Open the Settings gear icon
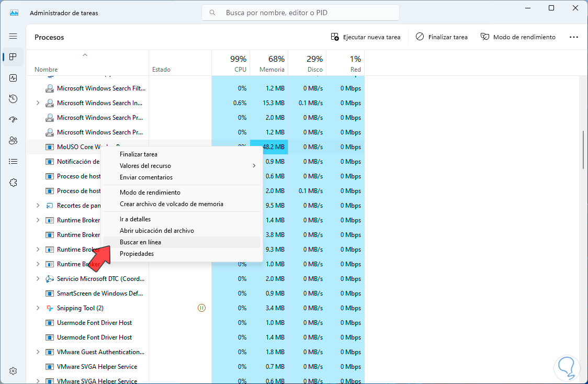 (13, 371)
